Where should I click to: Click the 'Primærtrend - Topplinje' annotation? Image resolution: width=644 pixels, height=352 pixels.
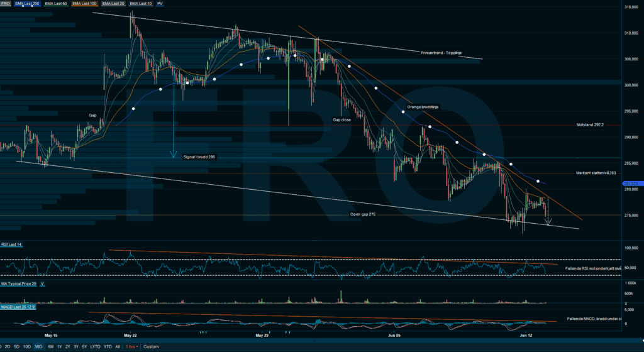(x=441, y=53)
